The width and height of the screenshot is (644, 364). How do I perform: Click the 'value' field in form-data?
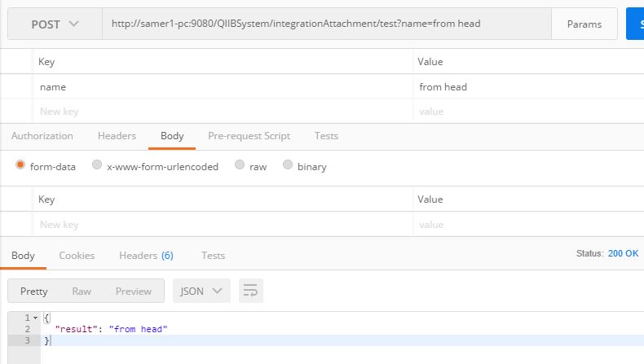point(528,225)
